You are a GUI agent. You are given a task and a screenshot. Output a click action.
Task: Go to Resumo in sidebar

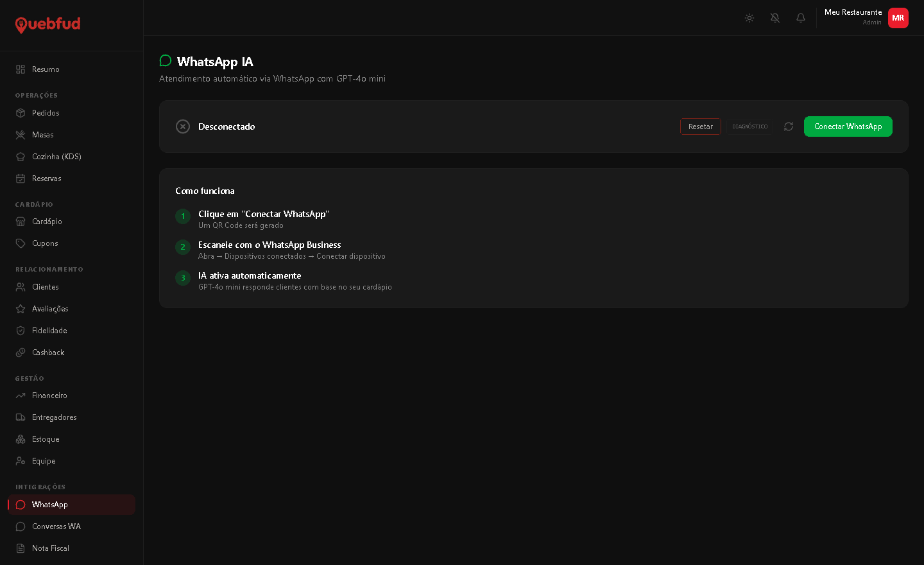(71, 69)
